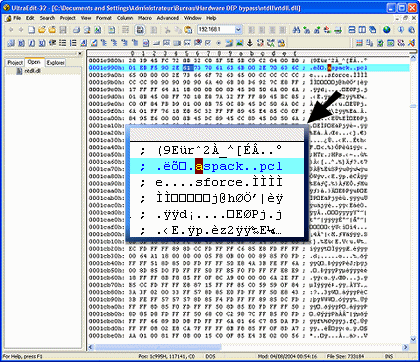Screen dimensions: 420x362
Task: Switch to the Explorer tab
Action: tap(55, 63)
